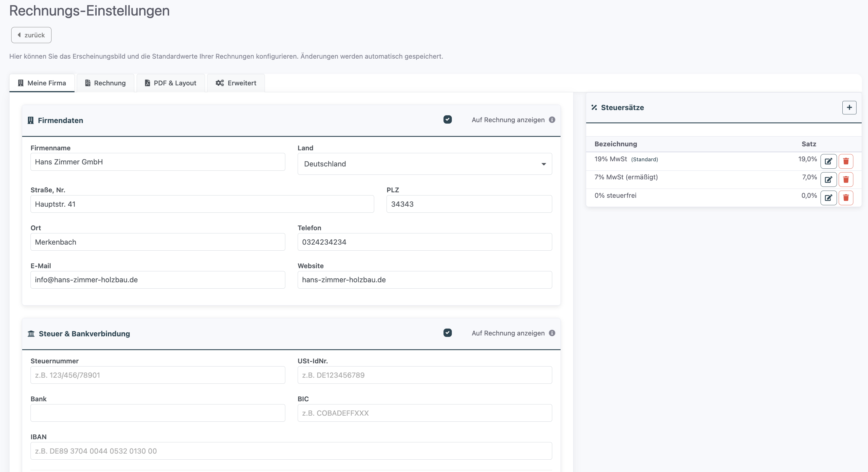Open the Land dropdown showing Deutschland
868x472 pixels.
point(425,164)
